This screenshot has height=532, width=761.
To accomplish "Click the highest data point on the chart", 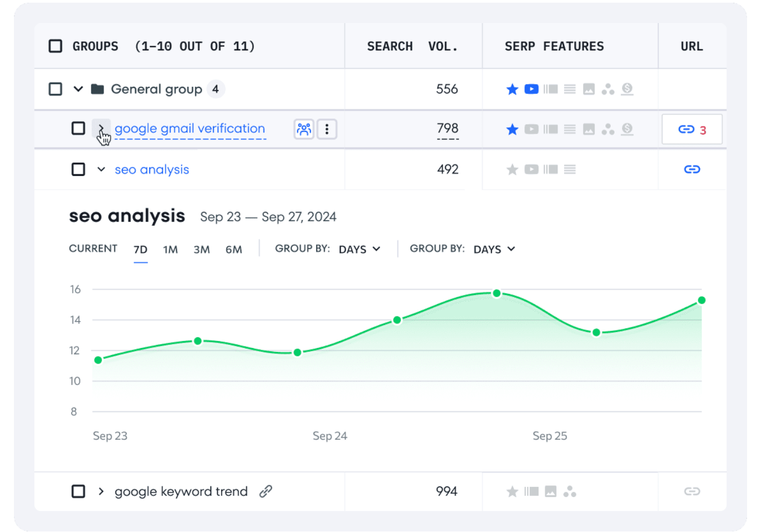I will (496, 293).
